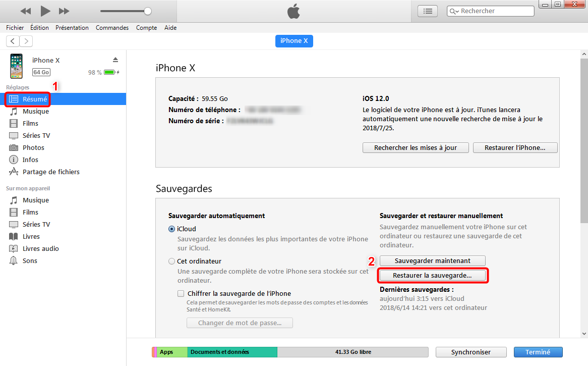Open the Présentation menu
The height and width of the screenshot is (366, 588).
[72, 28]
